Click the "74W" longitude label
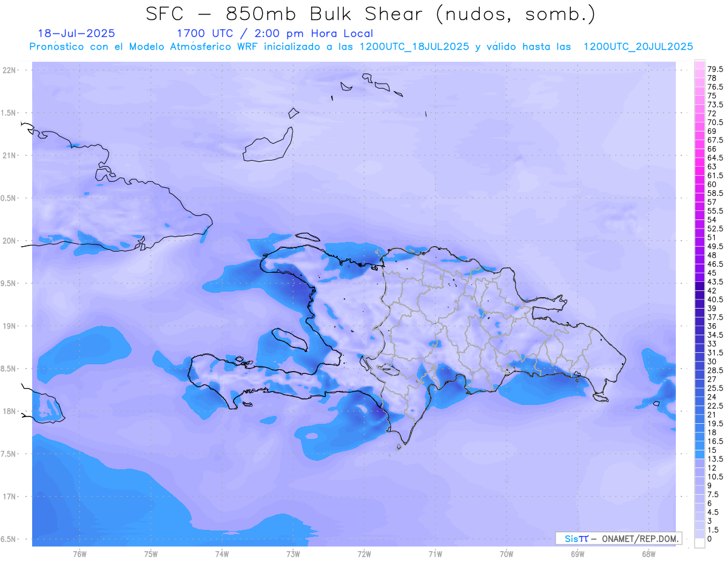This screenshot has height=562, width=728. [x=222, y=554]
